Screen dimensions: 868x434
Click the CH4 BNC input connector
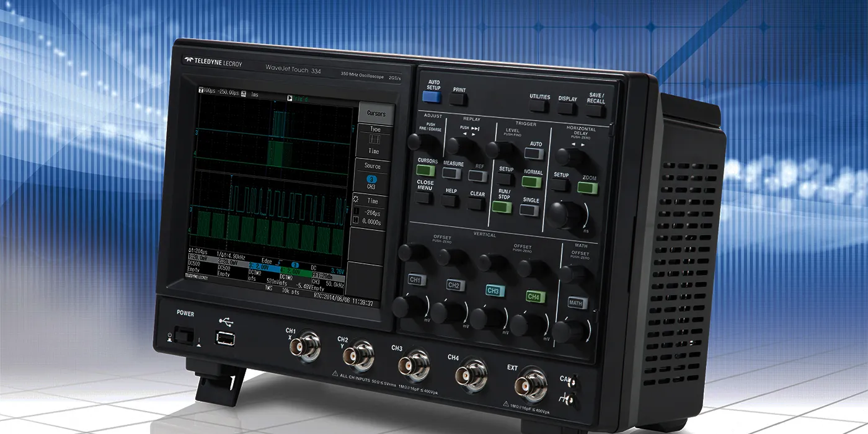472,374
